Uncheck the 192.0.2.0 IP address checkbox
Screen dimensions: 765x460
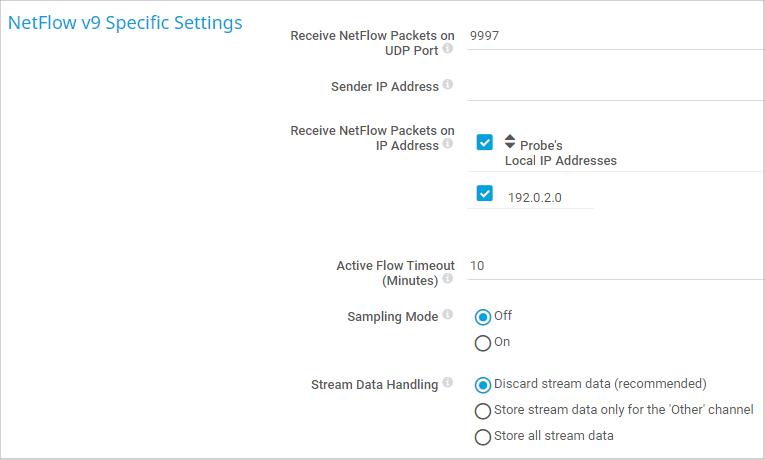click(485, 193)
